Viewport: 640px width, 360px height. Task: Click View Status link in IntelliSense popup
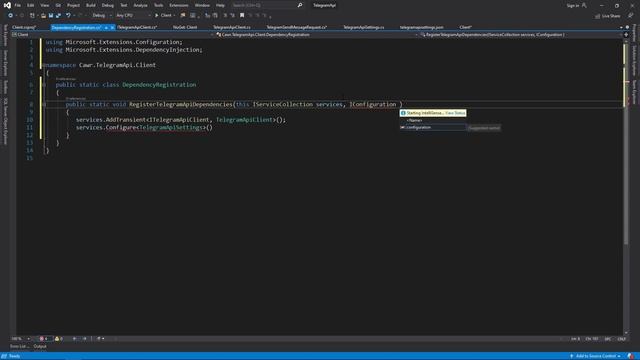(x=455, y=113)
